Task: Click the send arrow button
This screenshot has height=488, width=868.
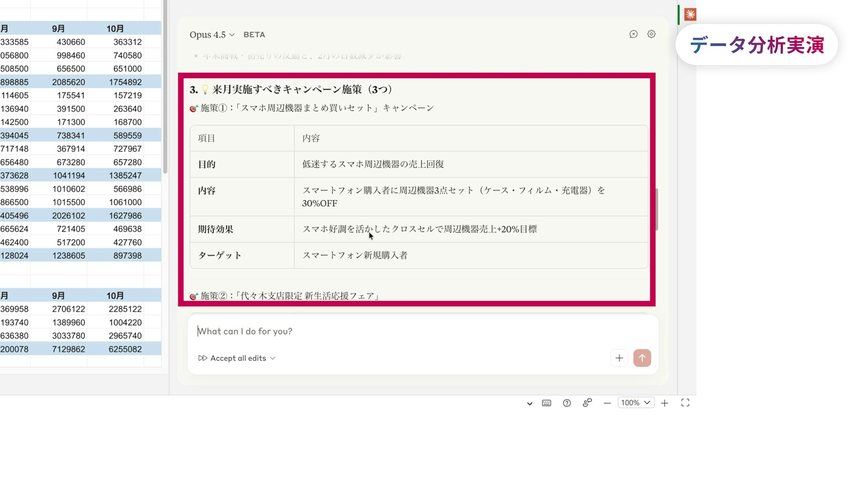Action: (x=642, y=358)
